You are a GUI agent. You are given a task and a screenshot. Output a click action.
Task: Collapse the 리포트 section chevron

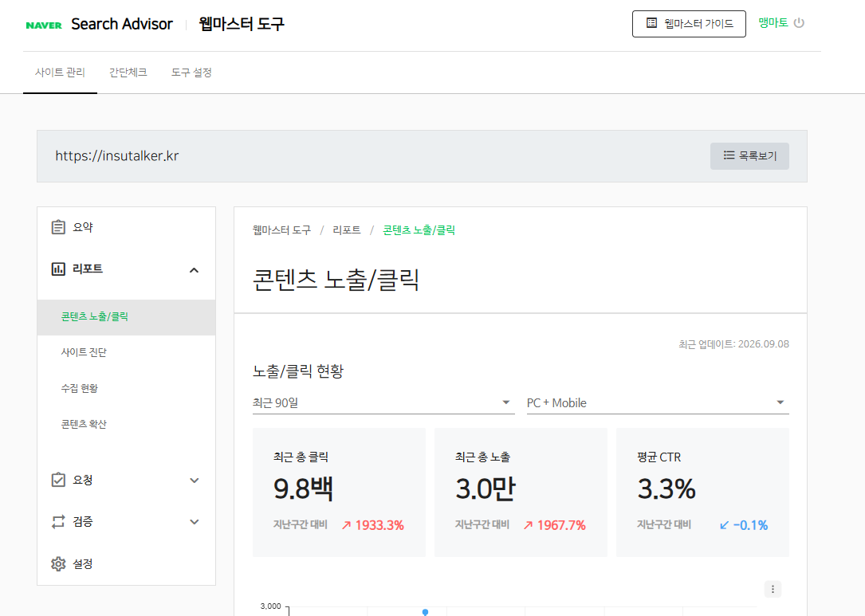pos(195,270)
